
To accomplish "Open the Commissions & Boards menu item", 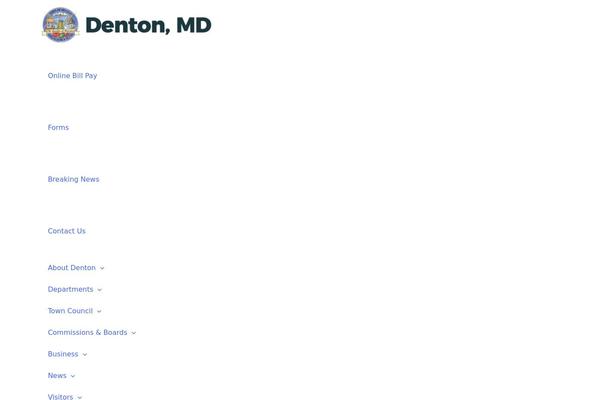I will click(x=87, y=333).
